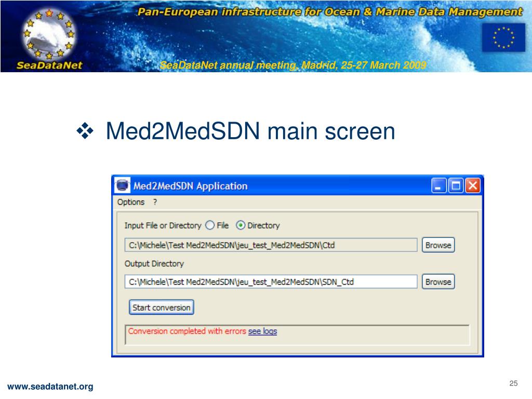Screen dimensions: 532x399
Task: Click the input path field ending in \Ctd
Action: pos(271,245)
